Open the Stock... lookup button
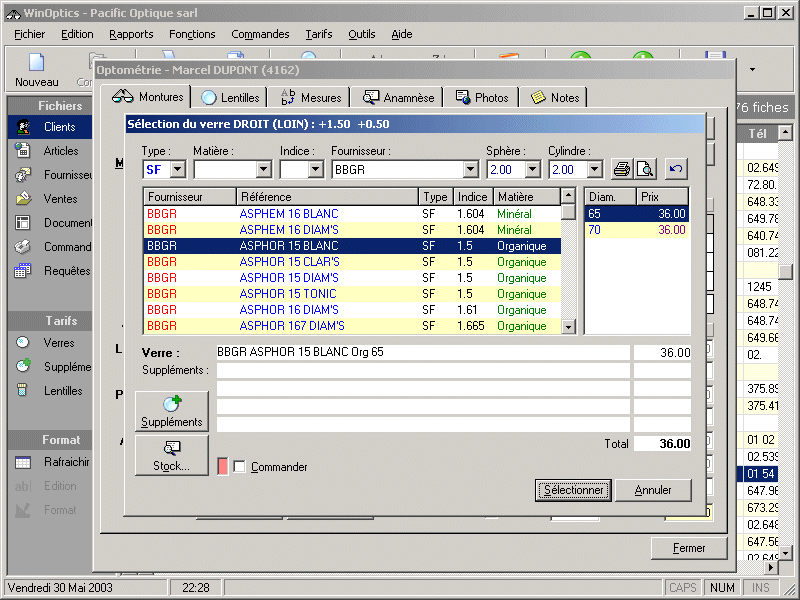Viewport: 800px width, 600px height. tap(171, 456)
